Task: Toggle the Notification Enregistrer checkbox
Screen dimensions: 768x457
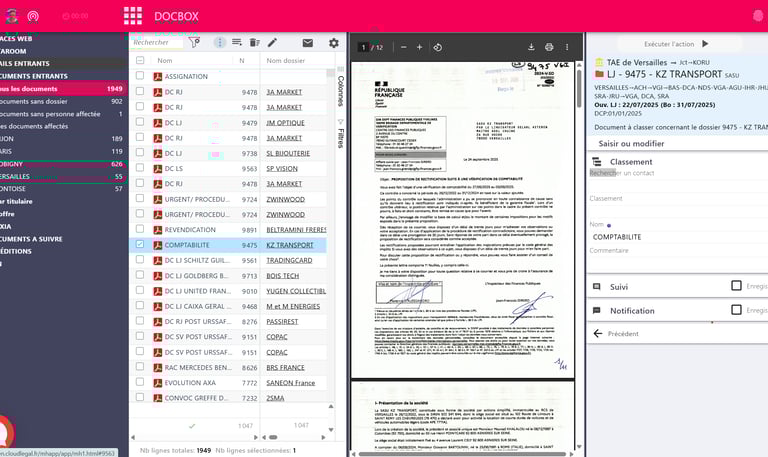Action: [736, 310]
